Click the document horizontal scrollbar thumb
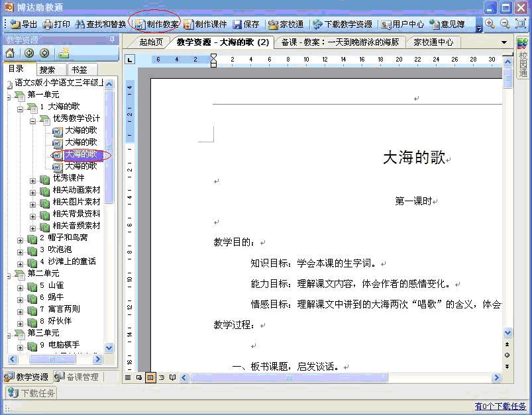 [290, 378]
